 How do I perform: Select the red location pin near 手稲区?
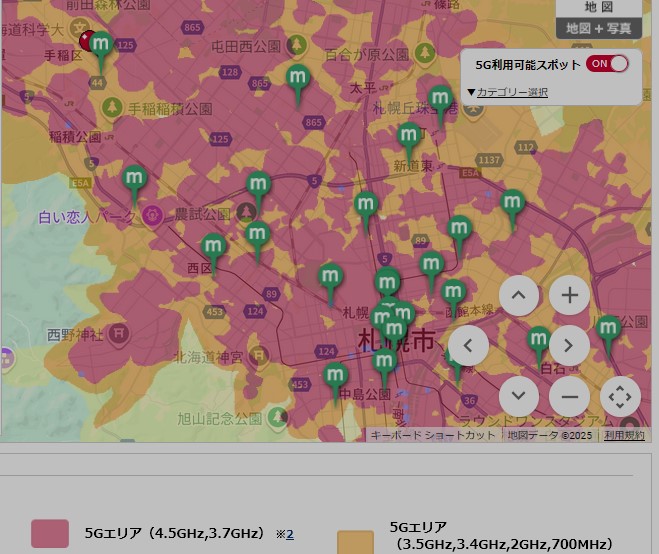tap(87, 41)
